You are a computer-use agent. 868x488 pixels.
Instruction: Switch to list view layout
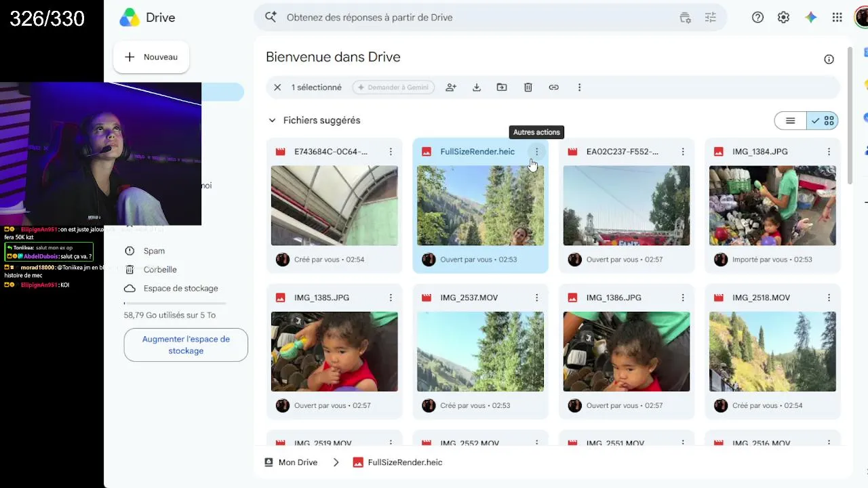(791, 121)
